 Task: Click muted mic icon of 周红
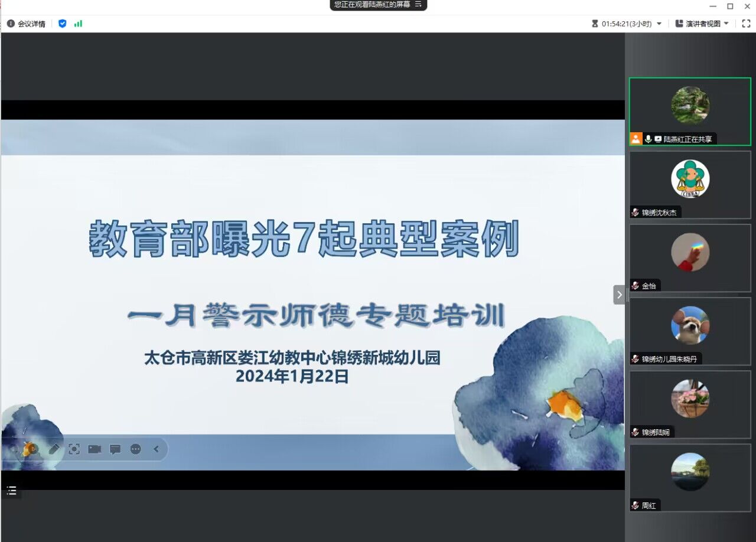636,505
